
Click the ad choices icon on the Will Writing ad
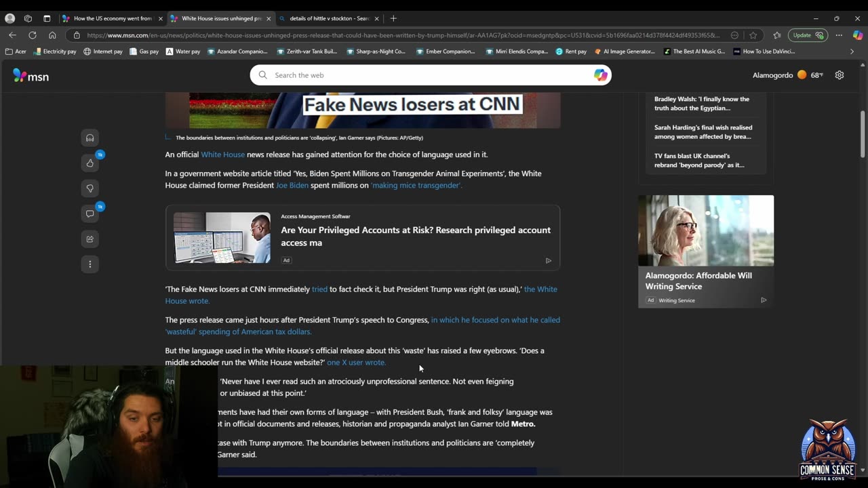click(x=764, y=300)
